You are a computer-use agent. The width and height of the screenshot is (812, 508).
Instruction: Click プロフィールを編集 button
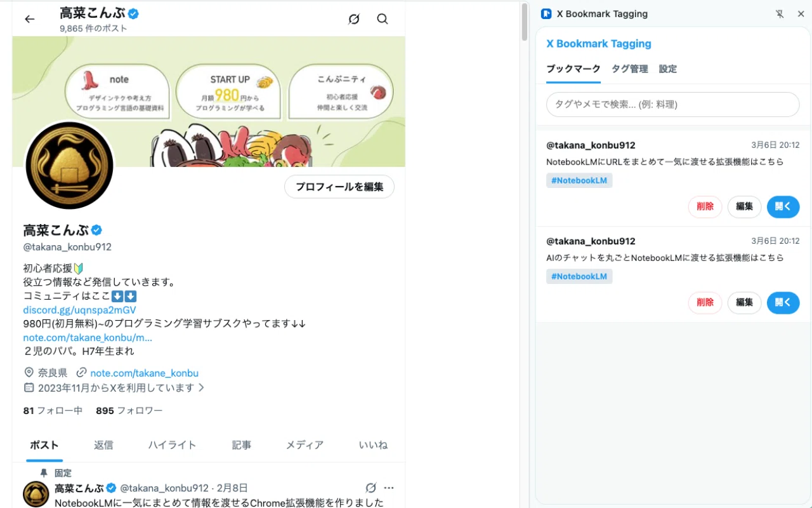click(339, 187)
